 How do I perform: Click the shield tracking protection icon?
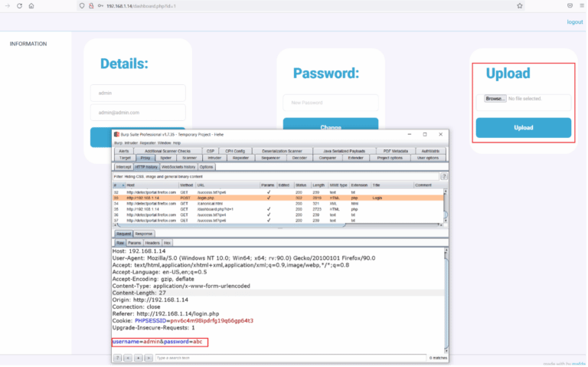coord(82,5)
